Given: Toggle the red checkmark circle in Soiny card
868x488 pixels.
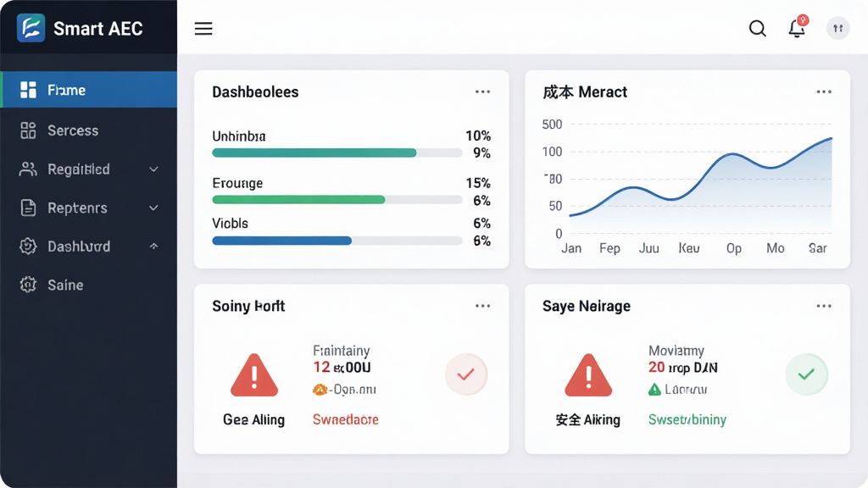Looking at the screenshot, I should pos(466,374).
